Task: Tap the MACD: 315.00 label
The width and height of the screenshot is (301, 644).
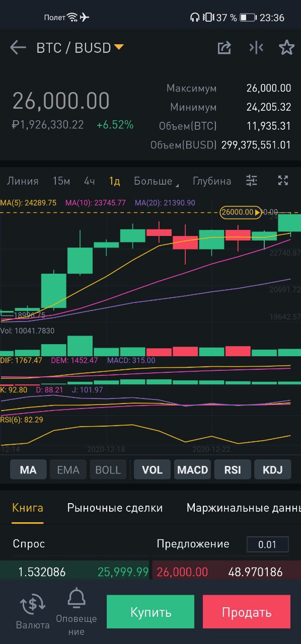Action: (131, 360)
